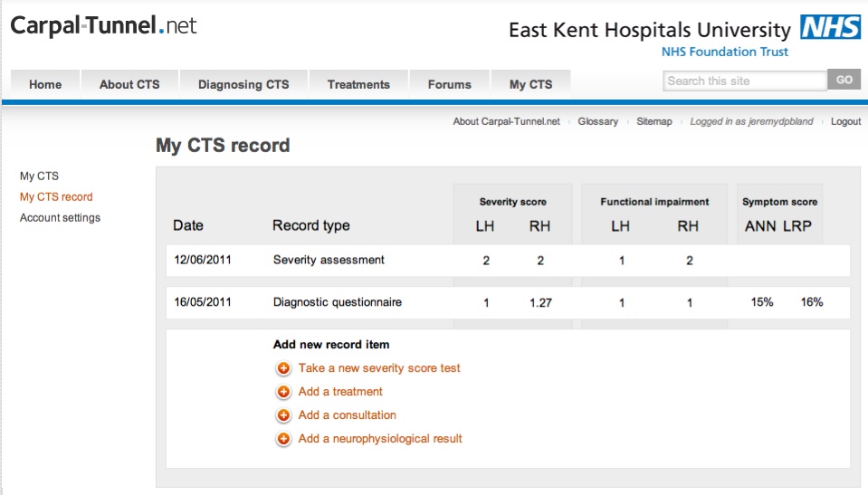Image resolution: width=868 pixels, height=495 pixels.
Task: Click the 'Diagnostic questionnaire' record type
Action: coord(338,302)
